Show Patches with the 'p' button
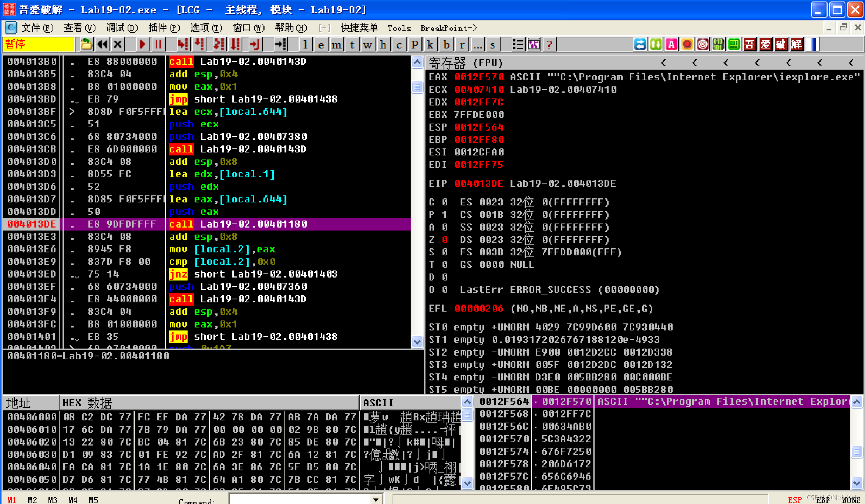This screenshot has height=504, width=865. pos(415,44)
